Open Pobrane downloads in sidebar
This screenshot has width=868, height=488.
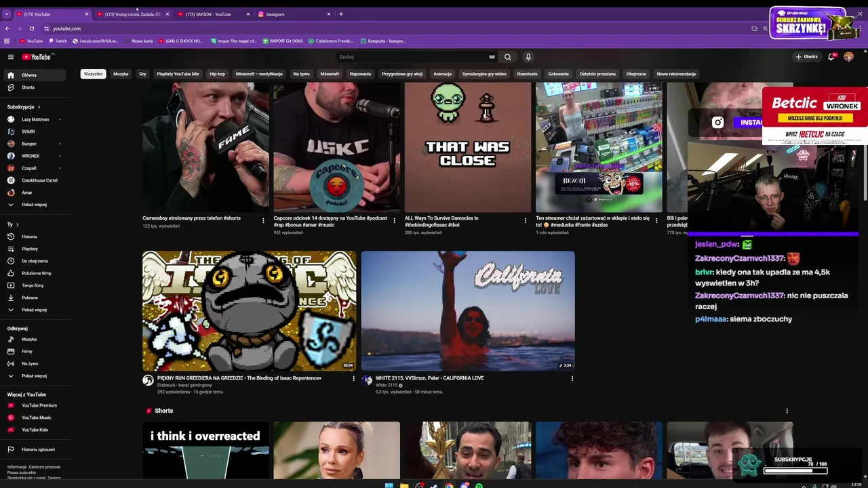35,298
